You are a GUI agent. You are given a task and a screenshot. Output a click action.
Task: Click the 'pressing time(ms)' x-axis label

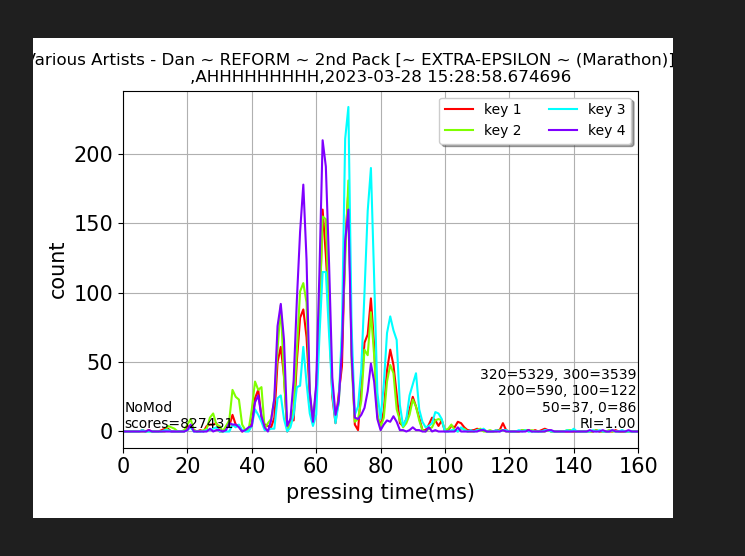[380, 492]
